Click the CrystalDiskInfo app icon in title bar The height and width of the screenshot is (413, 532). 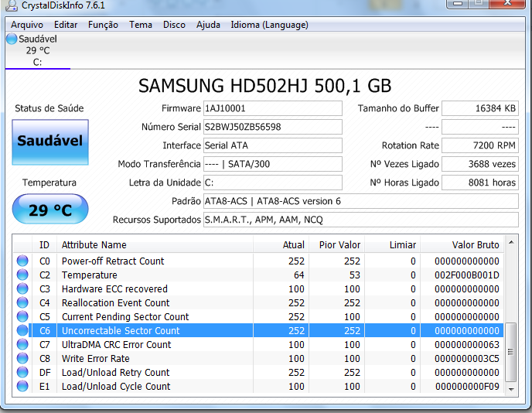[x=11, y=6]
